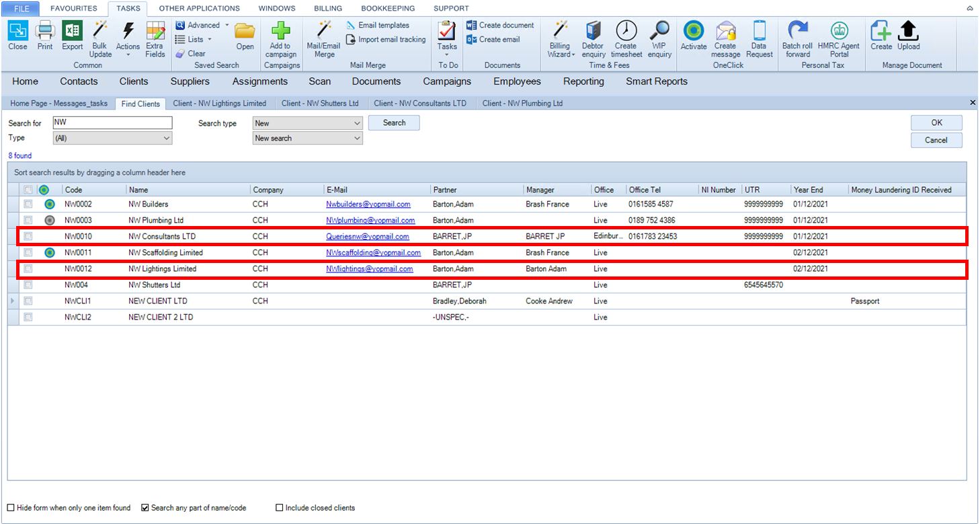This screenshot has width=980, height=524.
Task: Open the New search dropdown
Action: (308, 138)
